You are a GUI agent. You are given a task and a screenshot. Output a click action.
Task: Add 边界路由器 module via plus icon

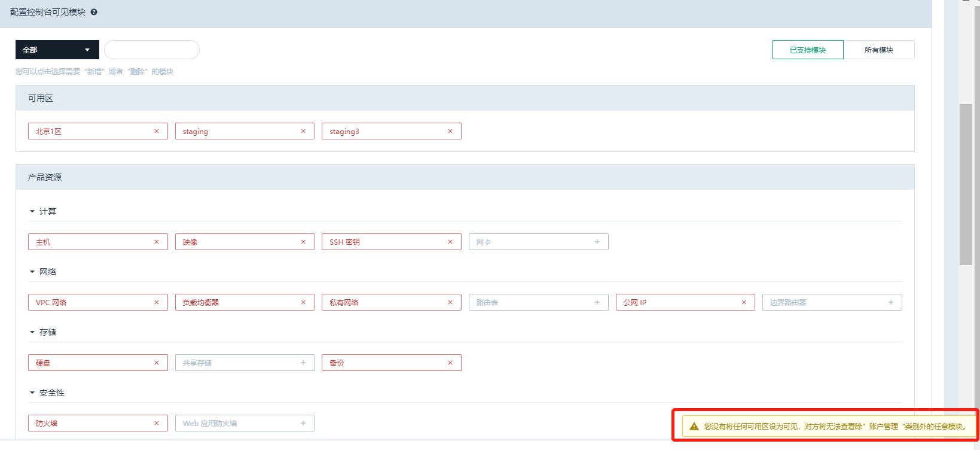[x=891, y=302]
